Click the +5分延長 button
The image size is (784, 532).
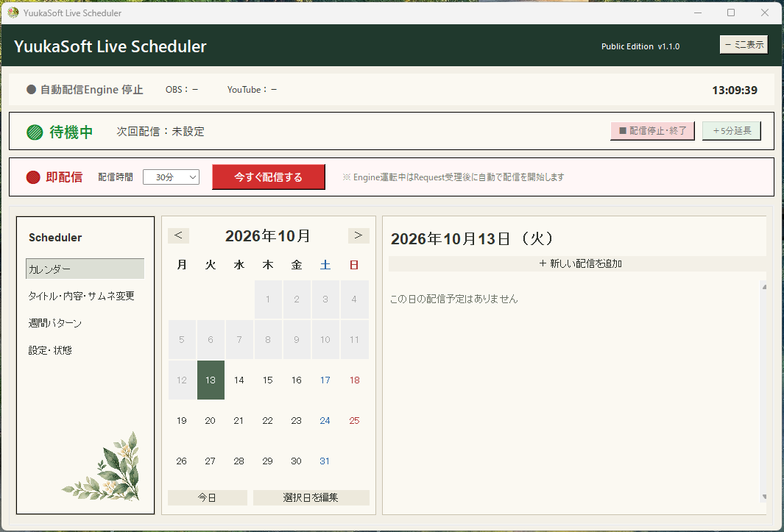732,131
